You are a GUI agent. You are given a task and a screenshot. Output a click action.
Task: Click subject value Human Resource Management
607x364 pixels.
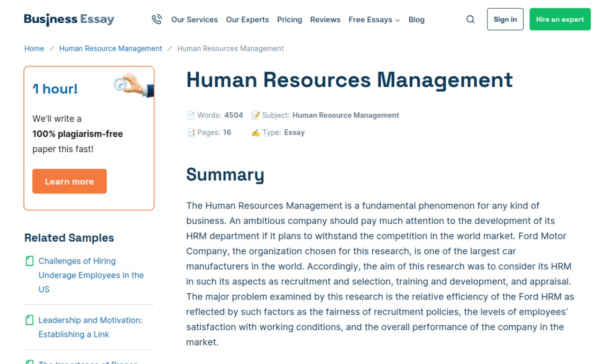pos(346,115)
